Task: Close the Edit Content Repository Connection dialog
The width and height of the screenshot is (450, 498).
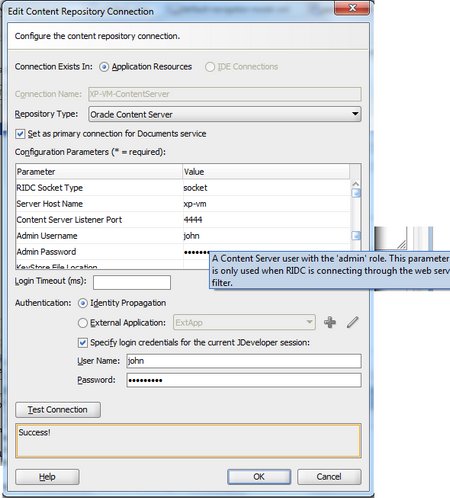Action: pyautogui.click(x=352, y=8)
